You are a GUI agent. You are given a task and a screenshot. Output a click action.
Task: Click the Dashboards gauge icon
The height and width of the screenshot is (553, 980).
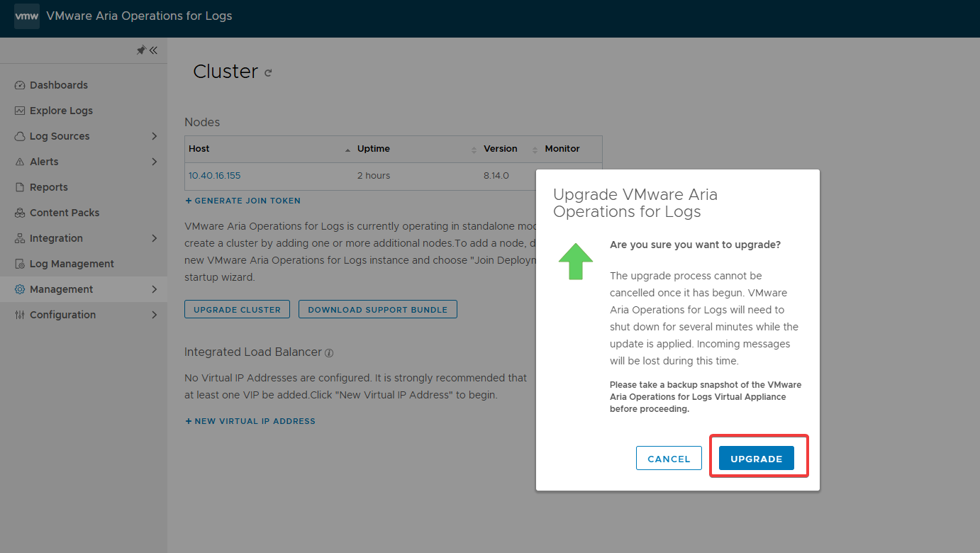[20, 85]
